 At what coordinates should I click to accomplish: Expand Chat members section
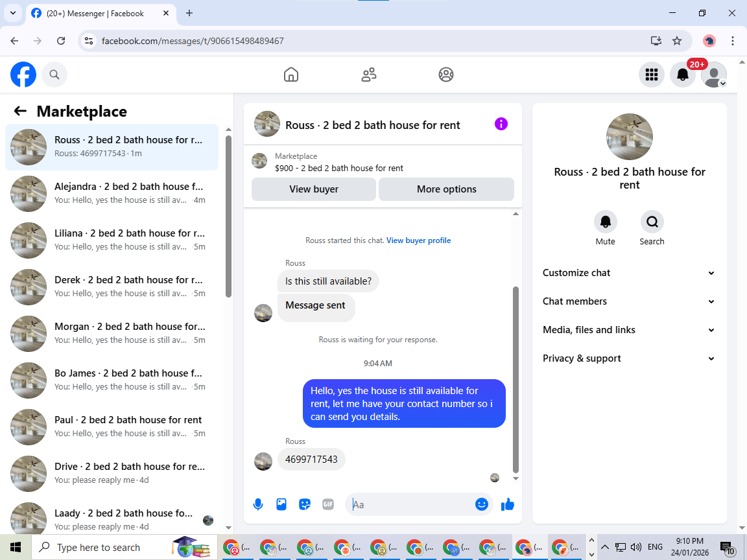pyautogui.click(x=629, y=301)
